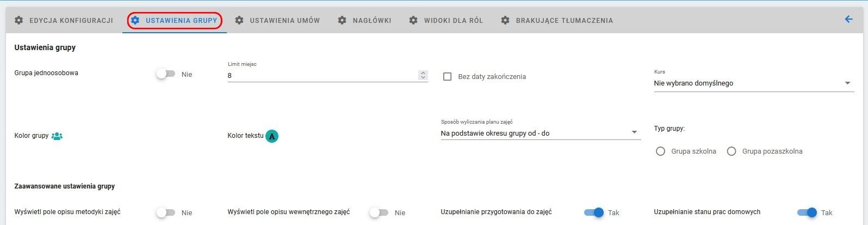
Task: Disable Uzupełnianie stanu prac domowych toggle
Action: [807, 212]
